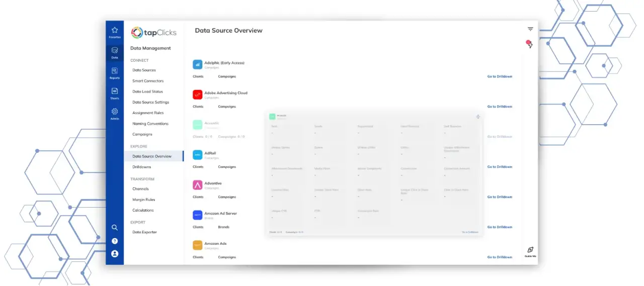Click Go to Drilldown inside Acoustic card
Viewport: 644px width, 286px height.
pyautogui.click(x=470, y=232)
